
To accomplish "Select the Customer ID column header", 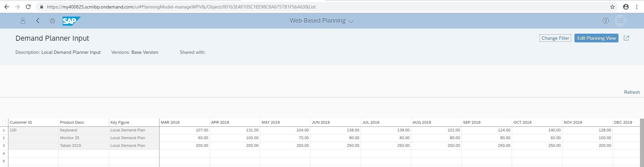I will (33, 122).
